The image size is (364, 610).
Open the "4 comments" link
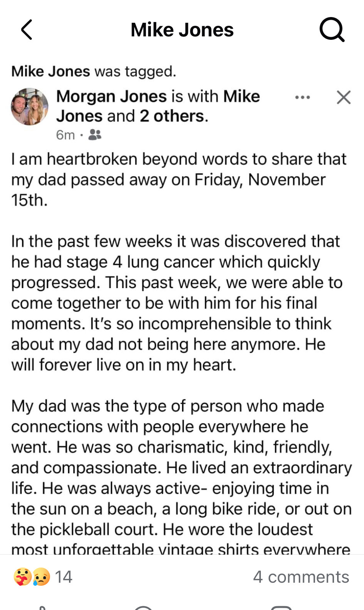point(301,577)
